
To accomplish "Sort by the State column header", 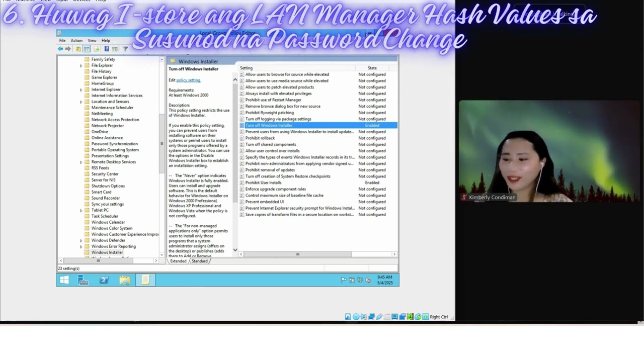I will [x=372, y=68].
